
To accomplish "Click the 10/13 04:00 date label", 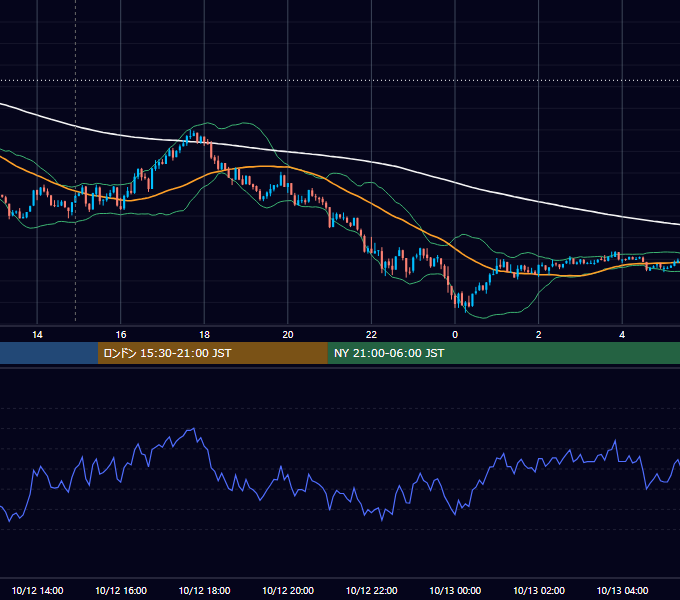I will pos(622,590).
